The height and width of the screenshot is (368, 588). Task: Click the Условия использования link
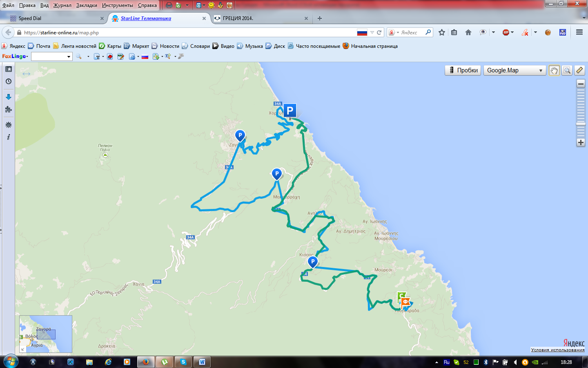[x=557, y=350]
